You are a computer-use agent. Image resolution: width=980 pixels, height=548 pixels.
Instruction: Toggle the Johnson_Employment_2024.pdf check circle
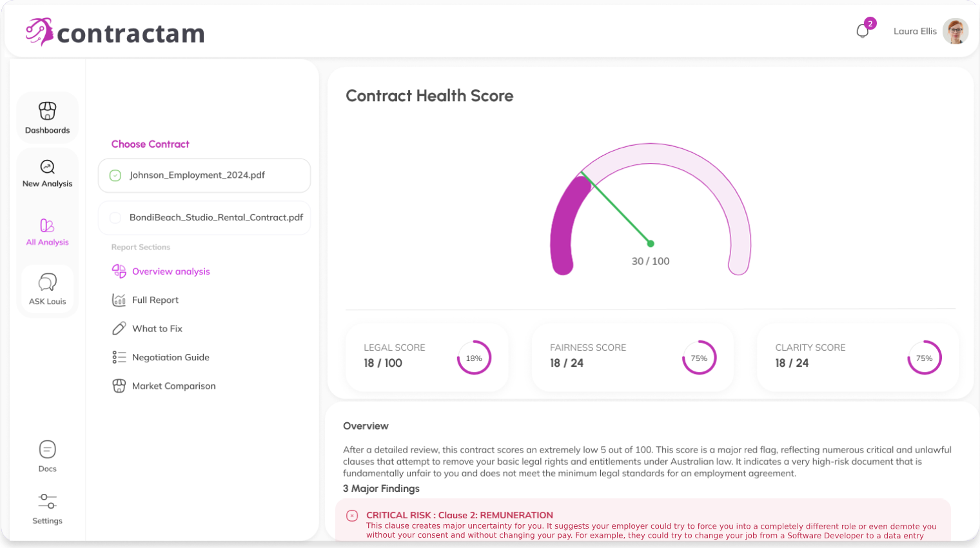coord(115,175)
